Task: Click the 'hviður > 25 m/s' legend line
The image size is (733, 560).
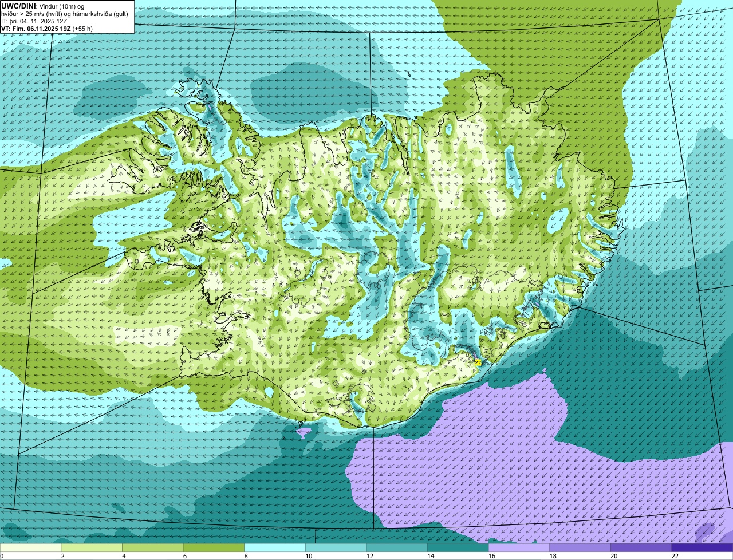Action: 65,14
